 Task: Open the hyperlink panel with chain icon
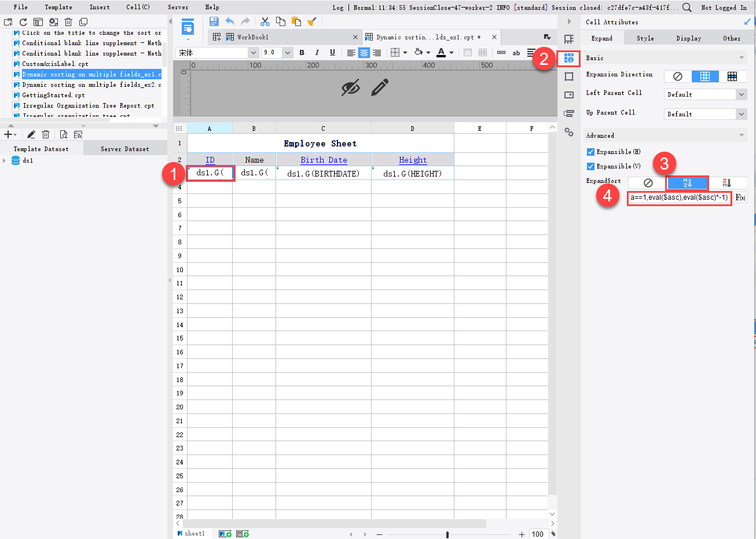569,132
